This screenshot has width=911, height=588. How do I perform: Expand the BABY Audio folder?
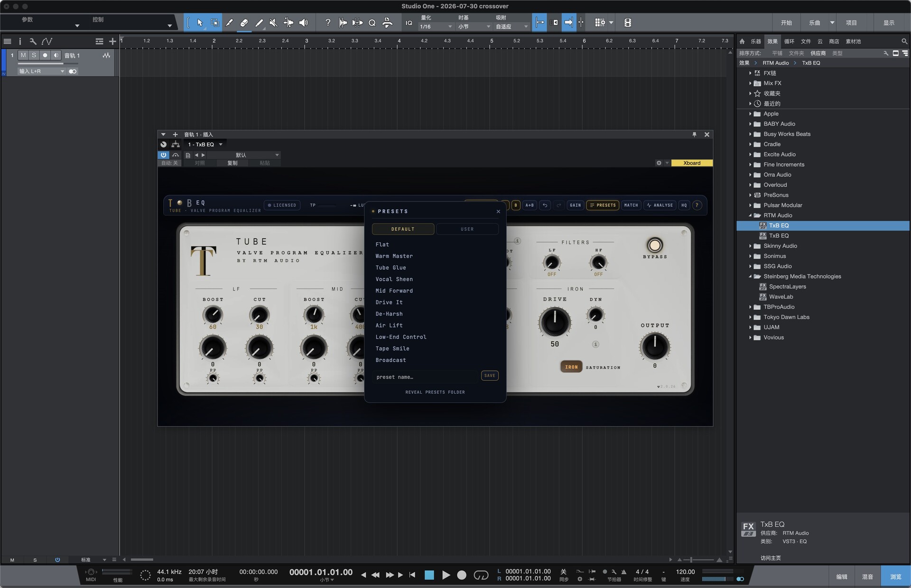pyautogui.click(x=750, y=124)
